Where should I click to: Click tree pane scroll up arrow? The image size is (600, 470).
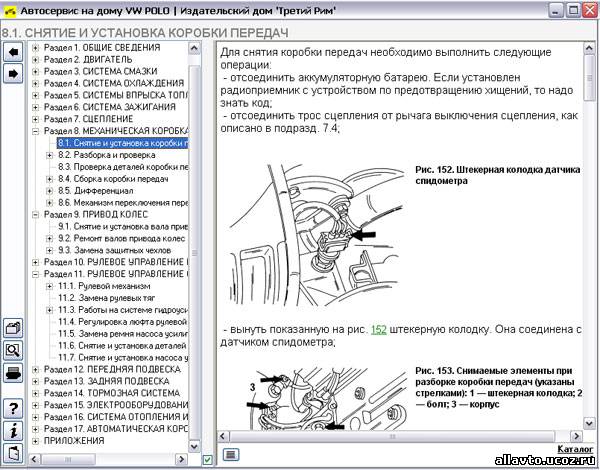tap(194, 48)
